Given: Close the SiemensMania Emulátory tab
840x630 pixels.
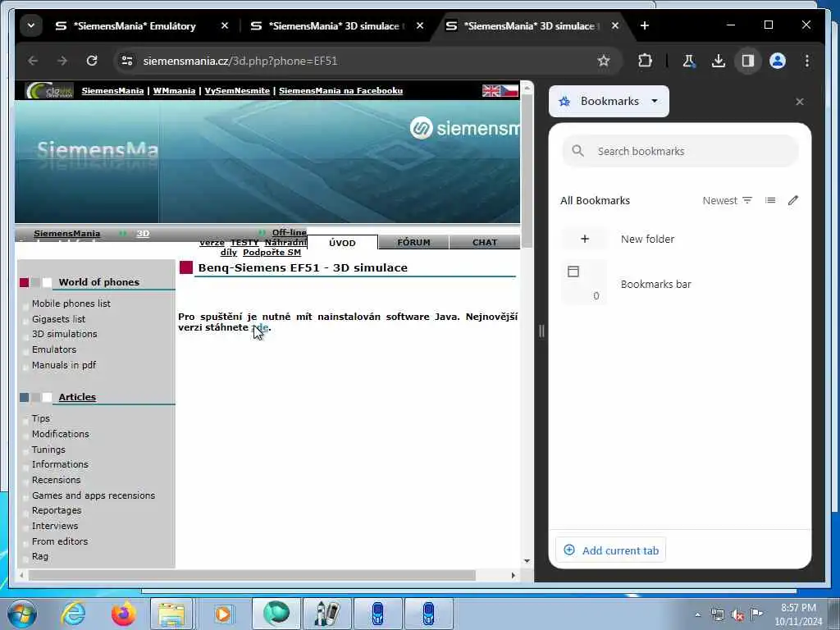Looking at the screenshot, I should (x=225, y=25).
